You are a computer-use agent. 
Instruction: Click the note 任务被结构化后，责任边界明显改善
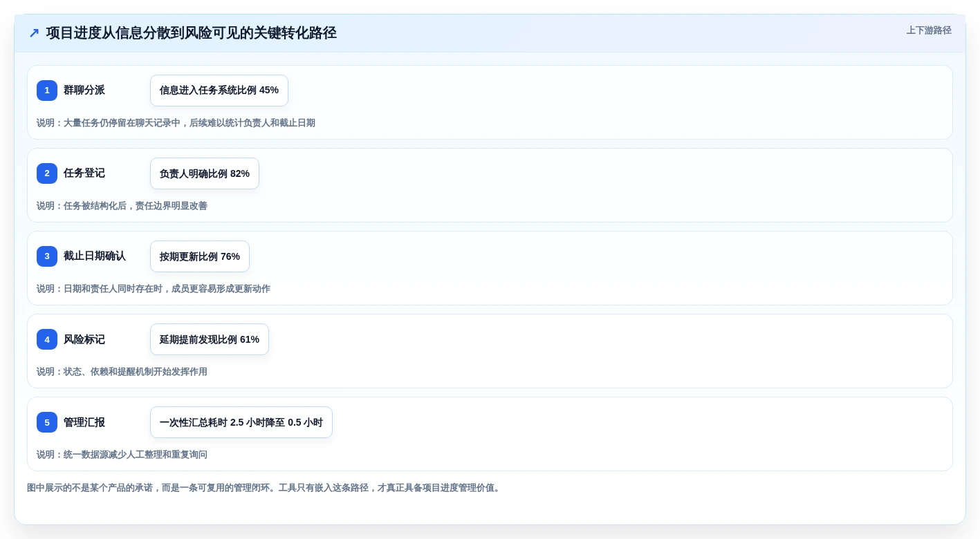(x=122, y=206)
